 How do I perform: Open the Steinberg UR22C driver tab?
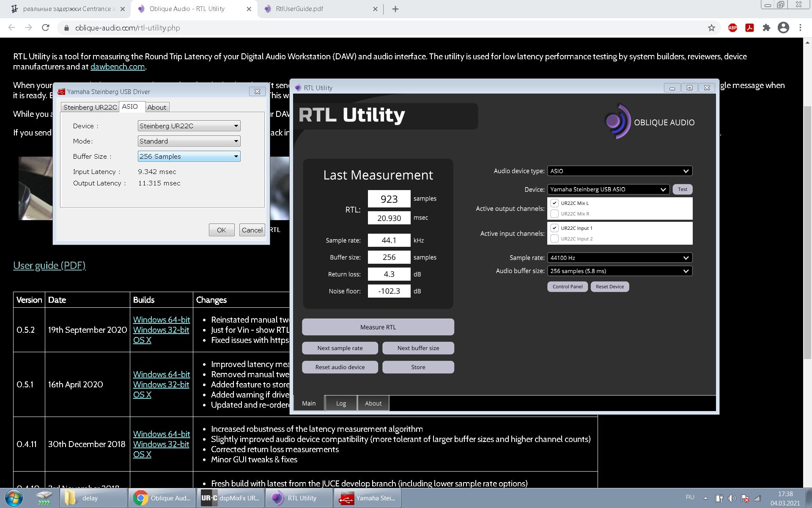90,107
